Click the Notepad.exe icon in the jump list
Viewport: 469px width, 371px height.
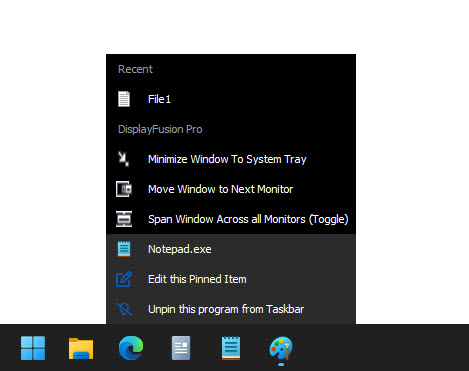click(x=124, y=249)
